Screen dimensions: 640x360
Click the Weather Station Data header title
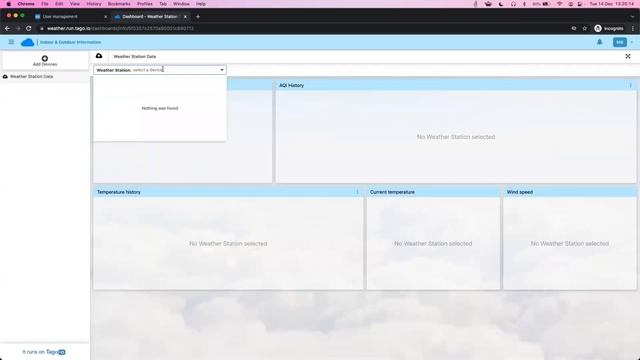click(135, 56)
